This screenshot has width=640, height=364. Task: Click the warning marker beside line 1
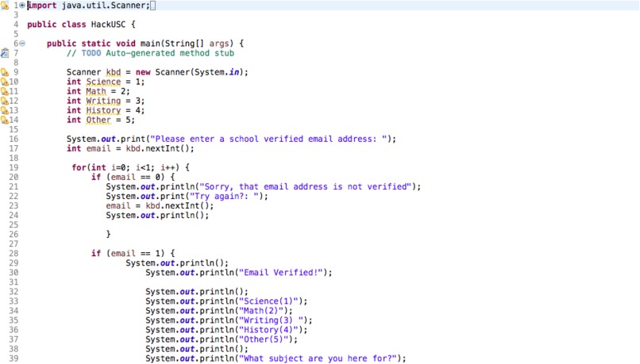5,6
